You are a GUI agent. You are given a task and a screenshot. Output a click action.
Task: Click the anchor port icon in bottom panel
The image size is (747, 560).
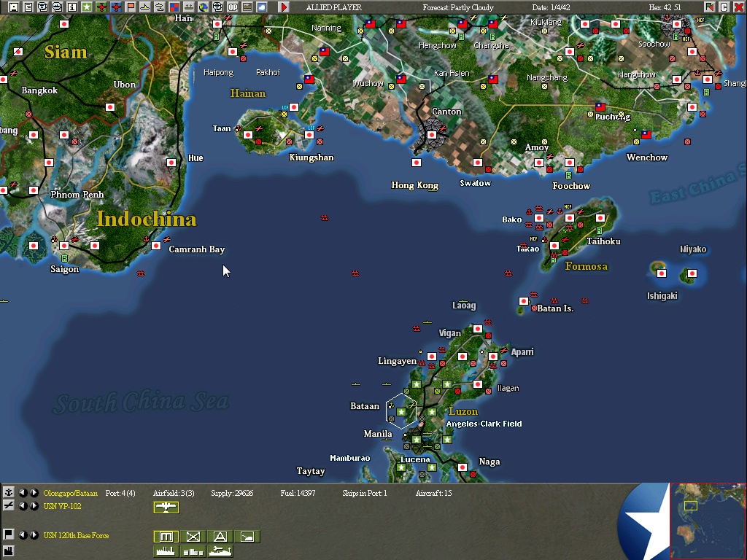click(9, 493)
